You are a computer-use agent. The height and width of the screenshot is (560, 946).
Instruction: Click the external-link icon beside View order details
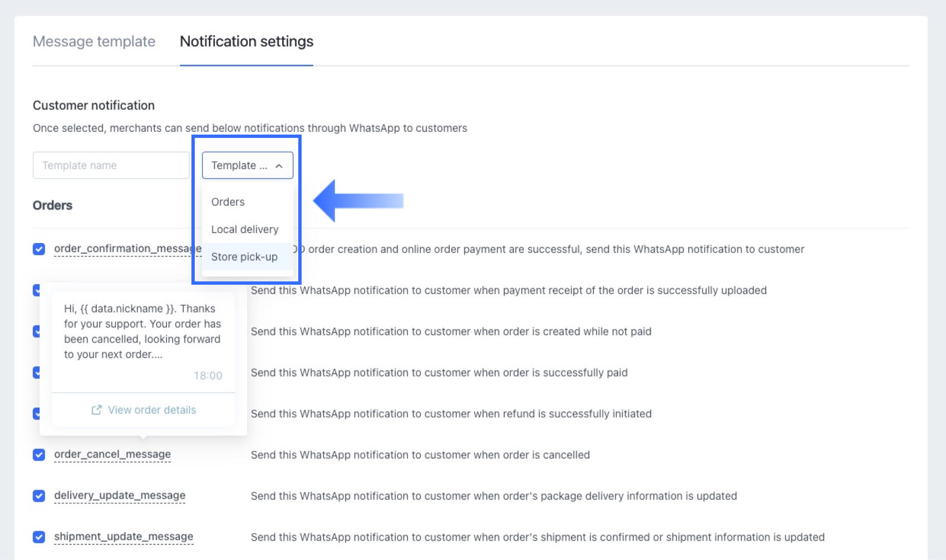[x=97, y=410]
